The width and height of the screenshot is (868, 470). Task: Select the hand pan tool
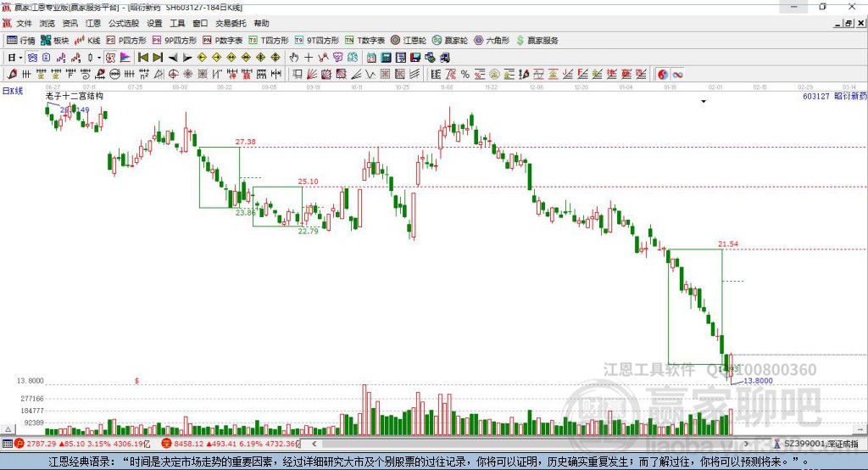pos(294,57)
